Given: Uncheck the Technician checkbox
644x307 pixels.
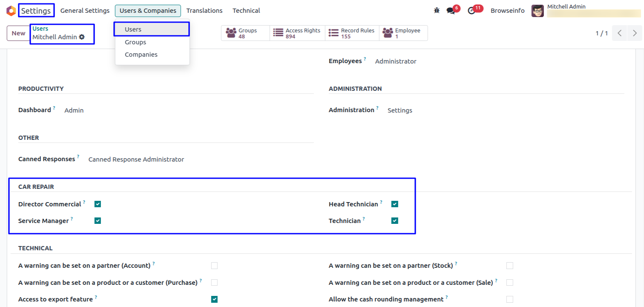Looking at the screenshot, I should 395,221.
